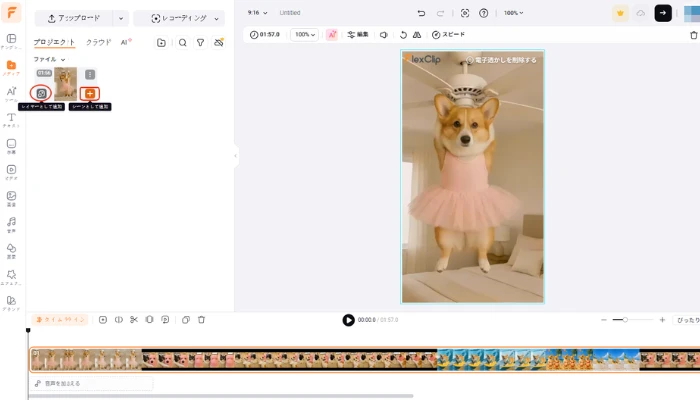Click the icon right of the crop/trim icon

point(165,320)
